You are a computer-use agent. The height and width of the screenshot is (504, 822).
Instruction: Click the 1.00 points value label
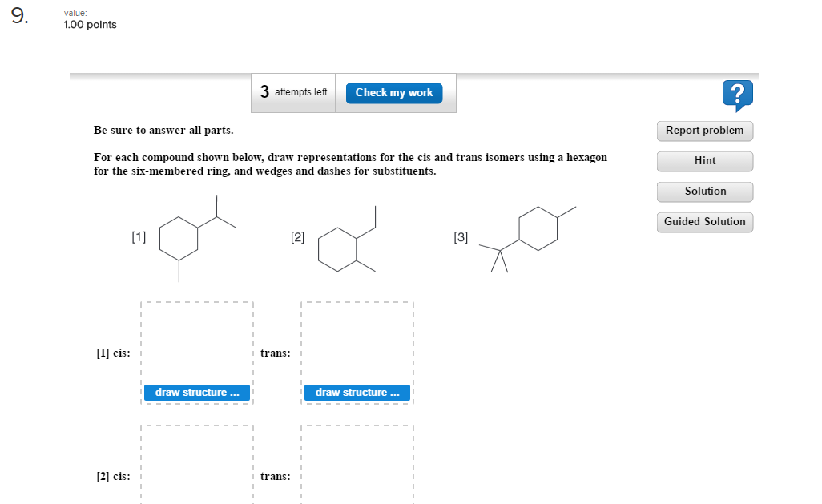pyautogui.click(x=90, y=24)
